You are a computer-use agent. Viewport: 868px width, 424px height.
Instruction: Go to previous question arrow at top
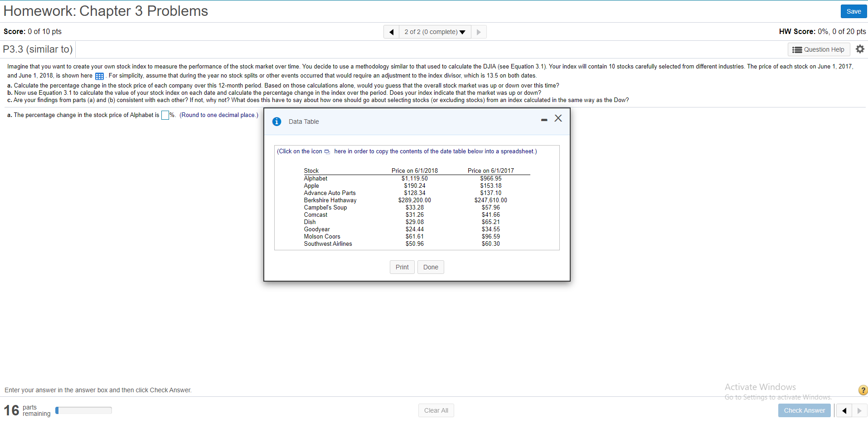tap(391, 32)
